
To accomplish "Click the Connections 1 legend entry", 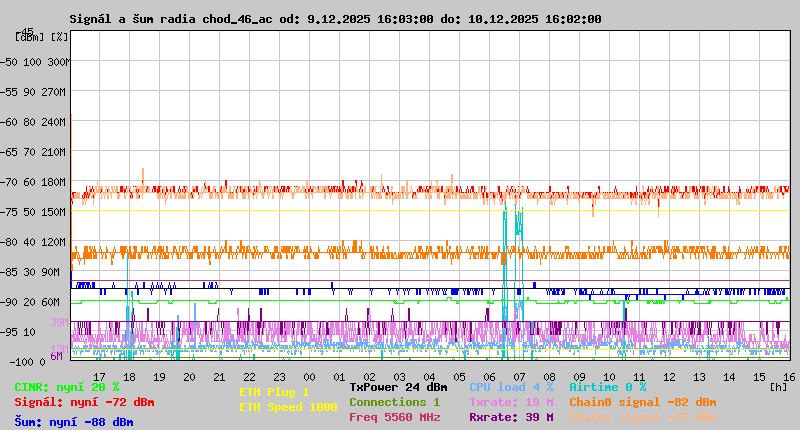I will coord(394,402).
